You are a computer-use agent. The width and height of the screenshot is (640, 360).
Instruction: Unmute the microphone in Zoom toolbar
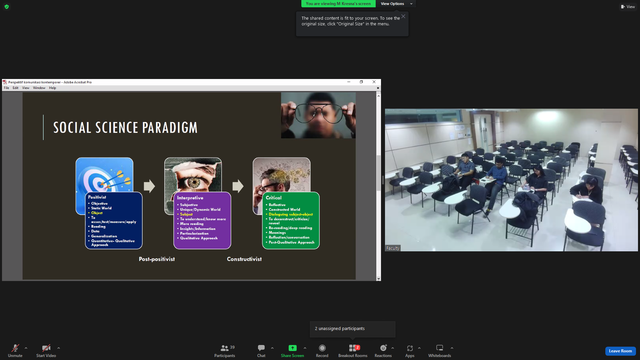15,350
